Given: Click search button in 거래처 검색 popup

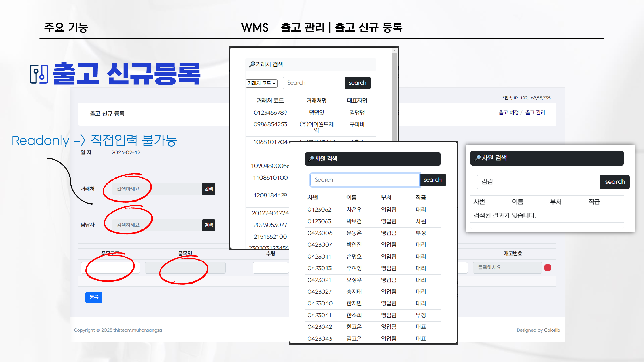Looking at the screenshot, I should pyautogui.click(x=357, y=83).
